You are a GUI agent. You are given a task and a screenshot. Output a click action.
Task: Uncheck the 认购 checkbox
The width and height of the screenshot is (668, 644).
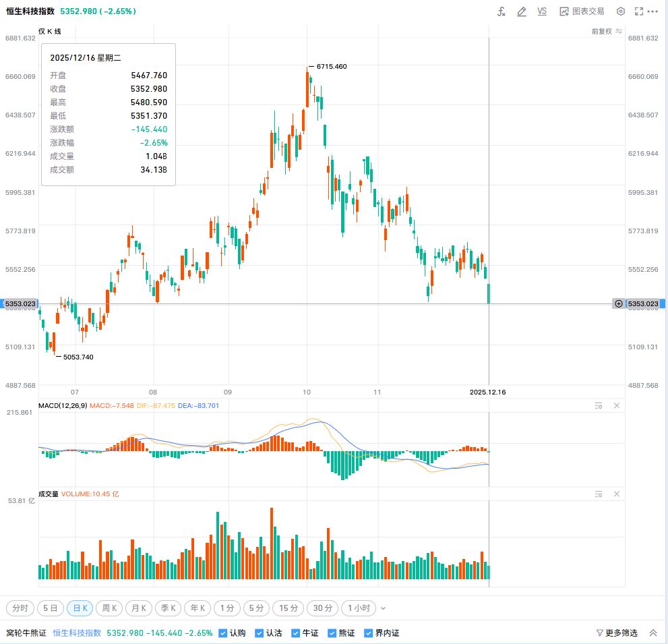point(223,633)
